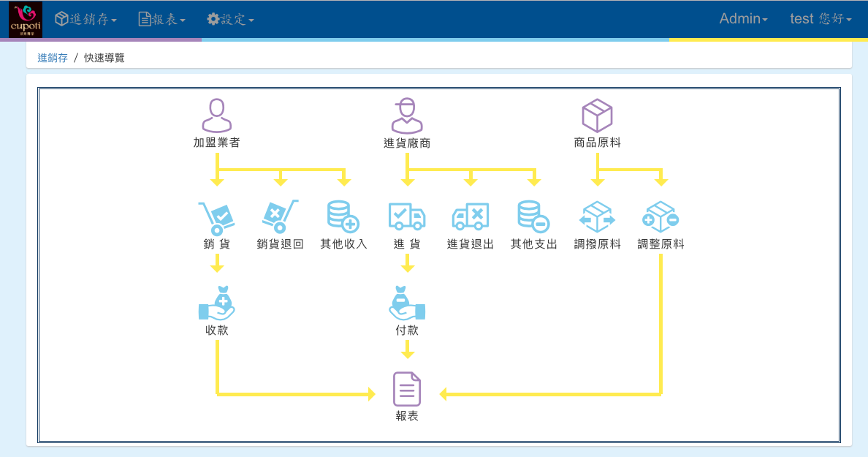Open the 報表 dropdown in navbar
This screenshot has width=868, height=457.
point(162,20)
